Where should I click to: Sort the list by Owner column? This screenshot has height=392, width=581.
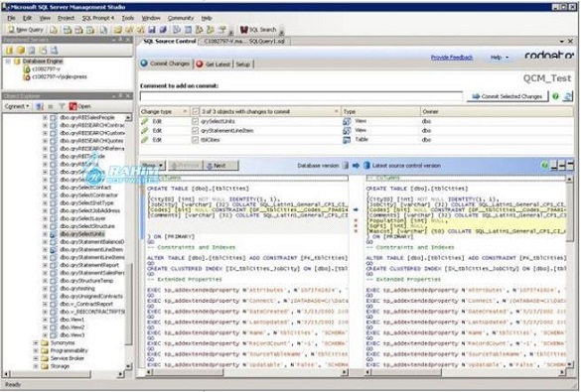[497, 111]
